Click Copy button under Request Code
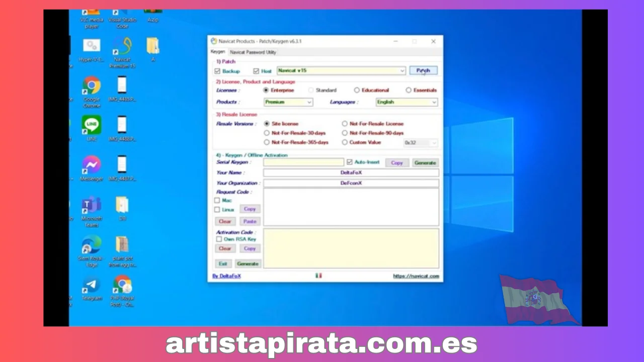This screenshot has width=644, height=362. [250, 209]
